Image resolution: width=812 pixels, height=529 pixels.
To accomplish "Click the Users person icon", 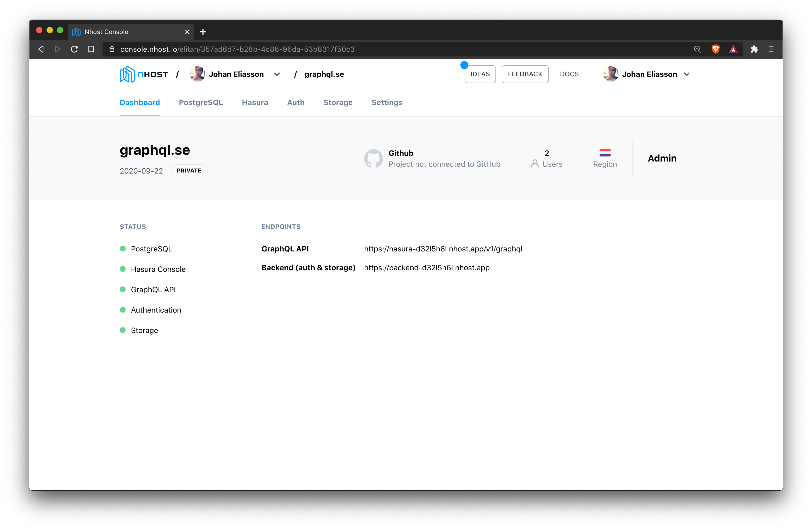I will point(535,164).
